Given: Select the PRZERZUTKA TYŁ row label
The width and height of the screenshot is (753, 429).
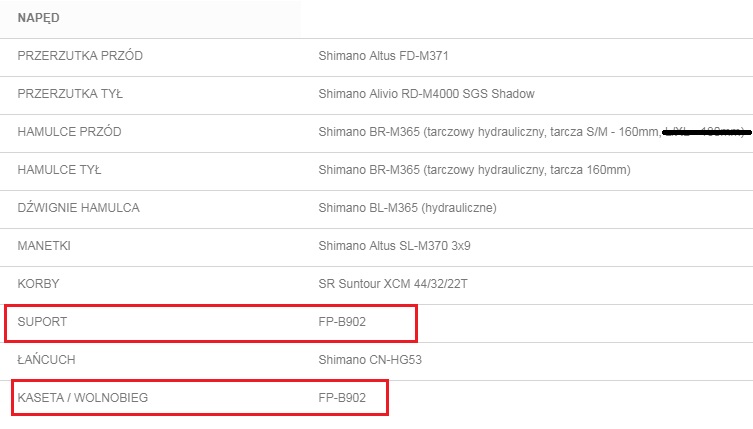Looking at the screenshot, I should pyautogui.click(x=70, y=94).
